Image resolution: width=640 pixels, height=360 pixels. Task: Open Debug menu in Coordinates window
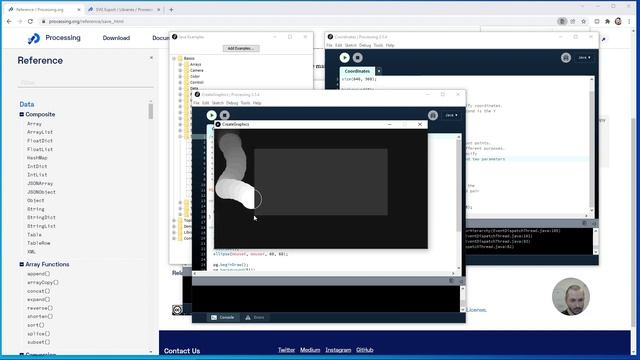point(365,45)
